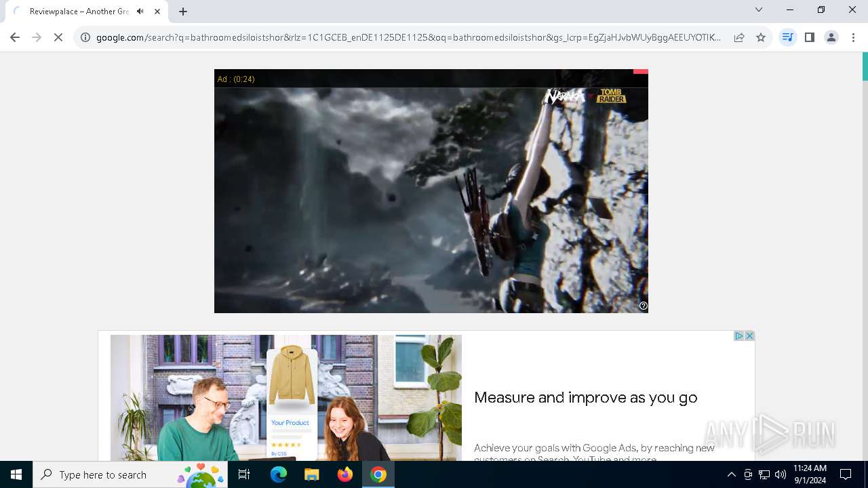This screenshot has width=868, height=488.
Task: Bookmark this tab with the star
Action: [761, 37]
